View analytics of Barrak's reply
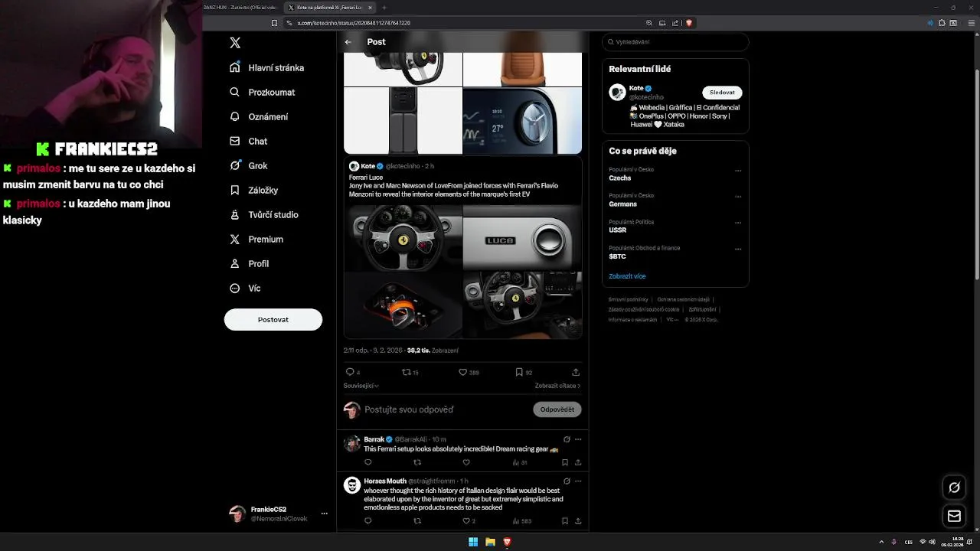Viewport: 980px width, 551px height. tap(519, 462)
